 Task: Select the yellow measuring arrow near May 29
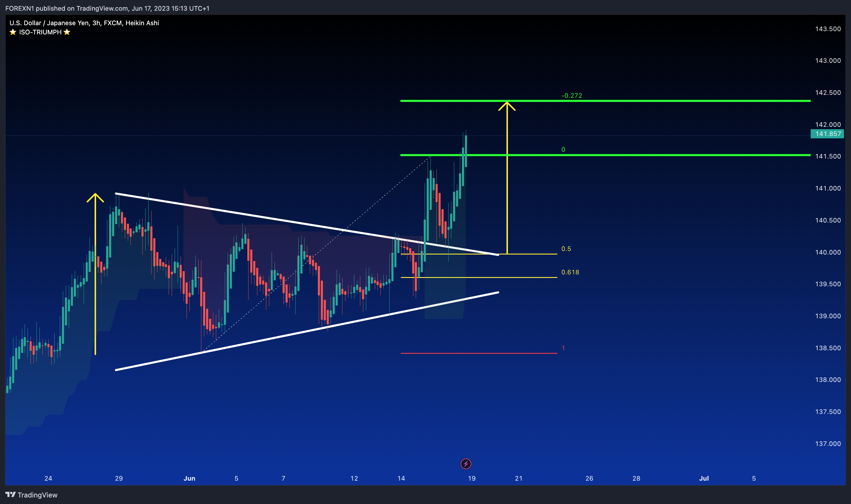pos(95,274)
